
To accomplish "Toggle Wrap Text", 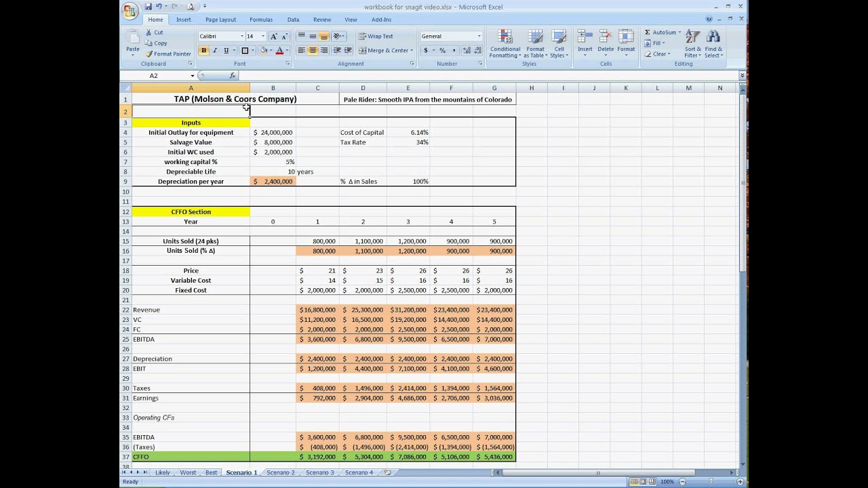I will 376,36.
